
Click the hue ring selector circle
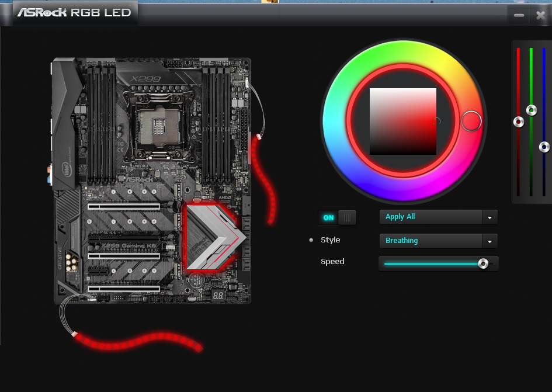471,121
